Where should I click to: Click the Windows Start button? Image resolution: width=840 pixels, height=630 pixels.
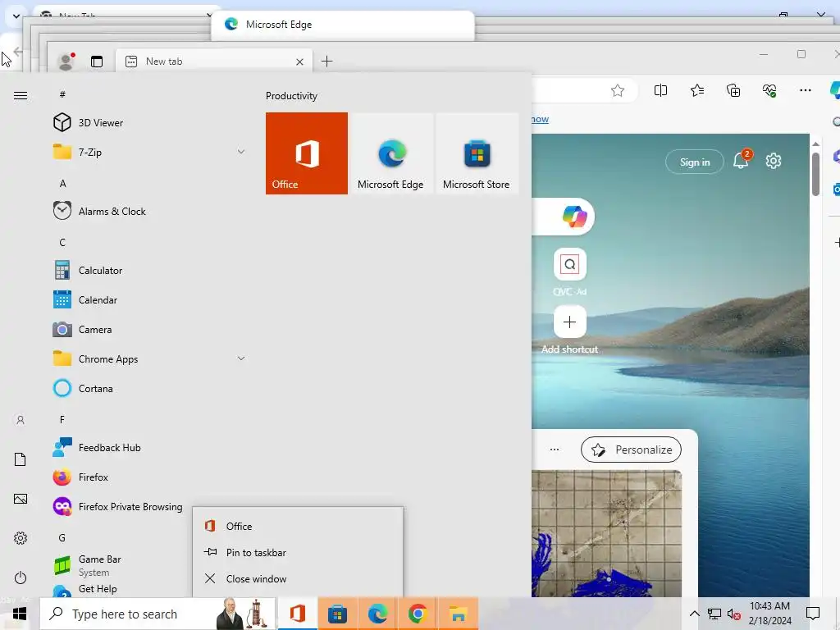(20, 614)
